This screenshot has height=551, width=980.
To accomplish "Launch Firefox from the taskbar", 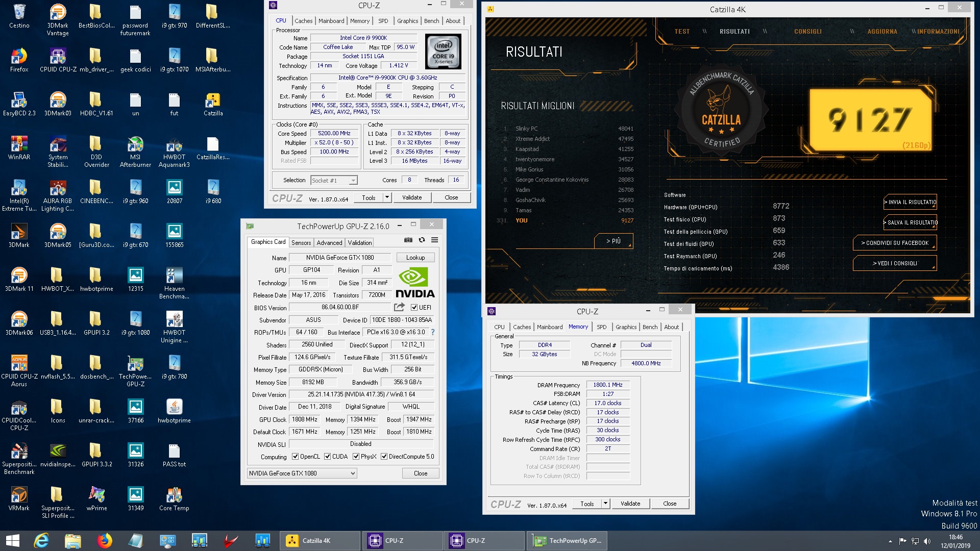I will (x=105, y=541).
